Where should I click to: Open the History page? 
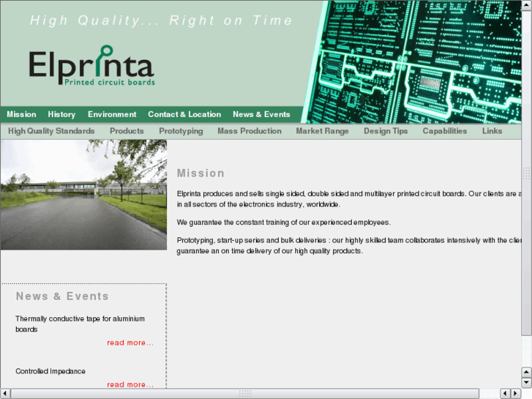tap(61, 114)
